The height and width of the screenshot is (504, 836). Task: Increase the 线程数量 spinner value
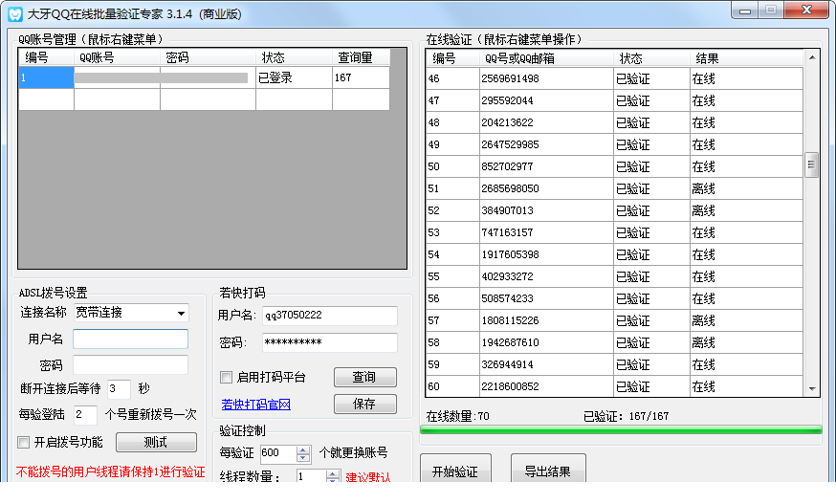pos(332,473)
